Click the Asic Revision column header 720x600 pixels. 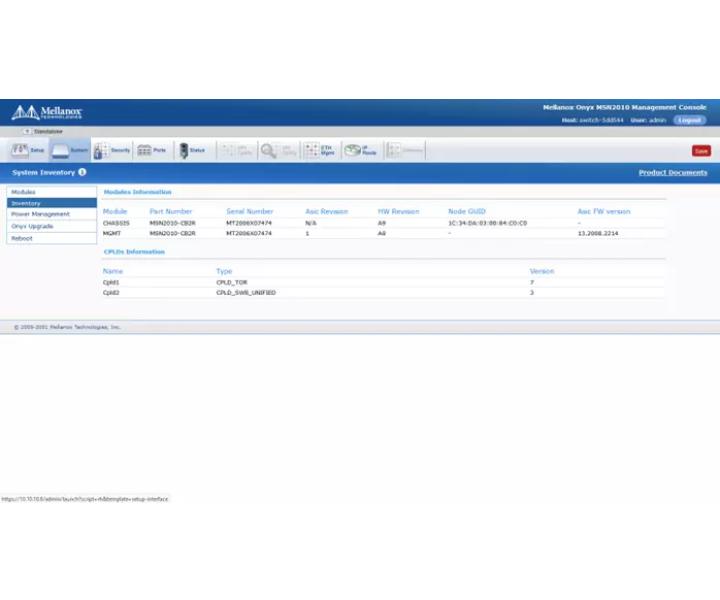coord(326,211)
